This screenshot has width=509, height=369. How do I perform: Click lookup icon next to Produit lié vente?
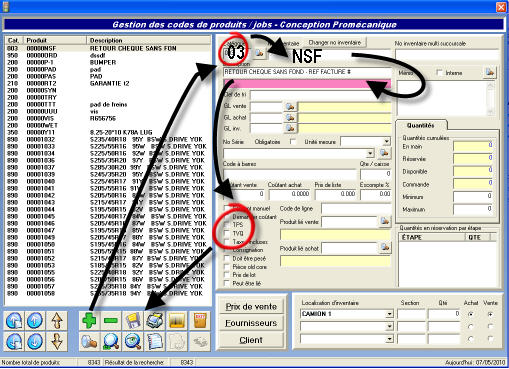click(x=385, y=221)
